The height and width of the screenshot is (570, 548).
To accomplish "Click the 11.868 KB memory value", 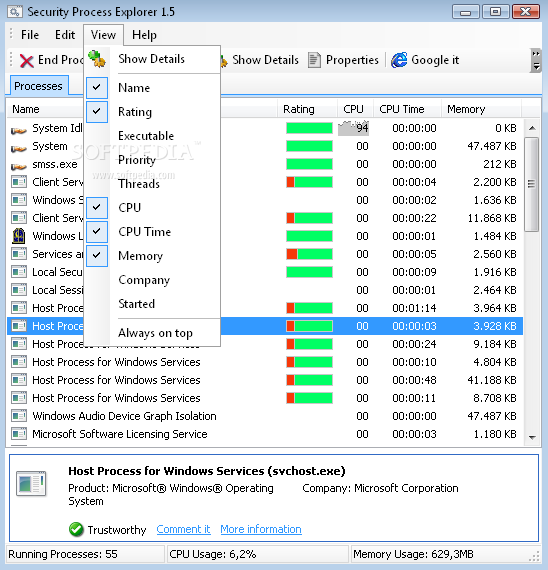I will coord(492,218).
